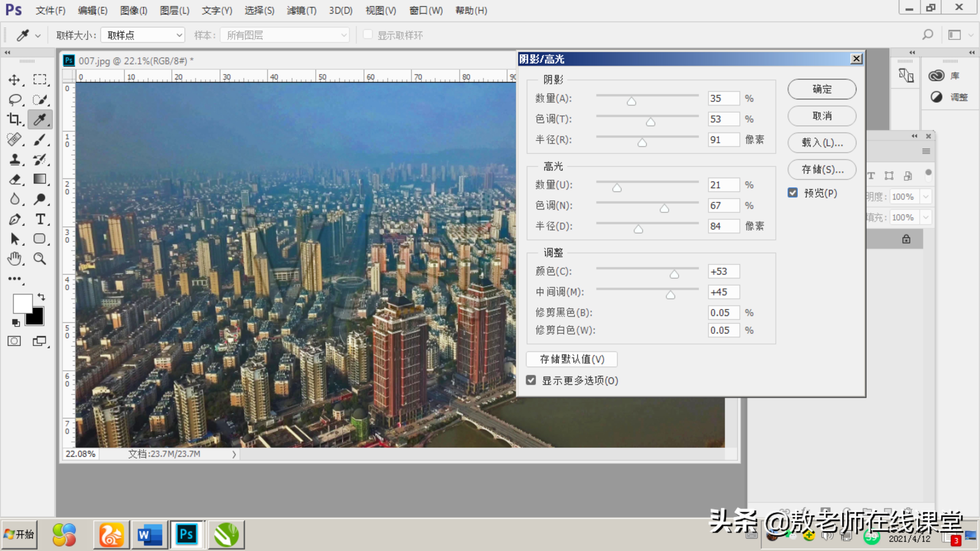980x551 pixels.
Task: Click the Shadows Radius value field
Action: pos(724,140)
